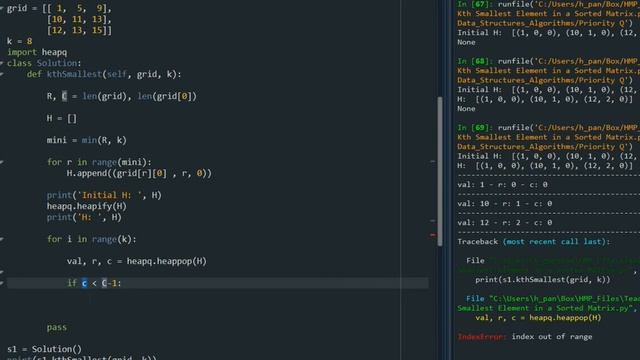640x360 pixels.
Task: Click the 'pass' statement in editor
Action: pos(57,327)
